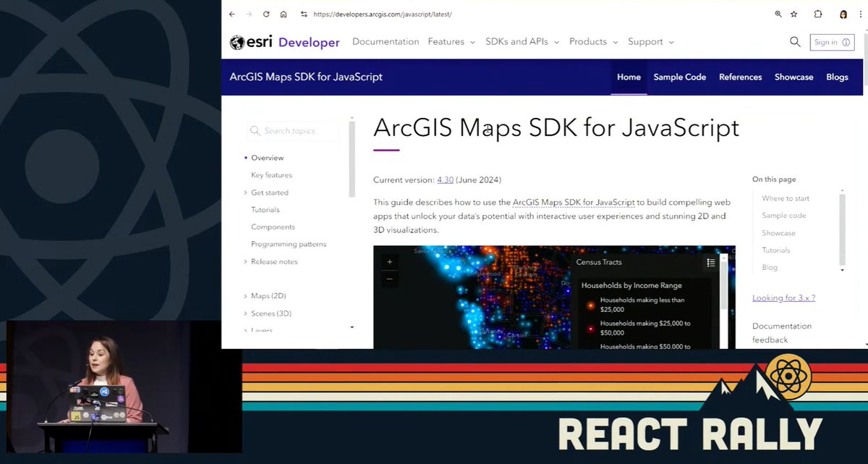Zoom in on the map with the plus button
Screen dimensions: 868x464
coord(389,262)
